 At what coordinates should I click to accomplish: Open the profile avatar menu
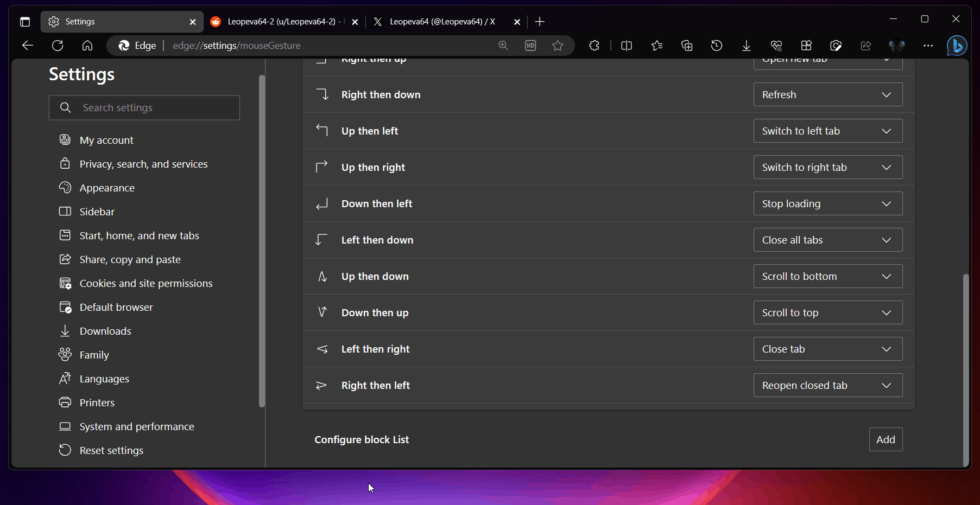click(x=897, y=46)
